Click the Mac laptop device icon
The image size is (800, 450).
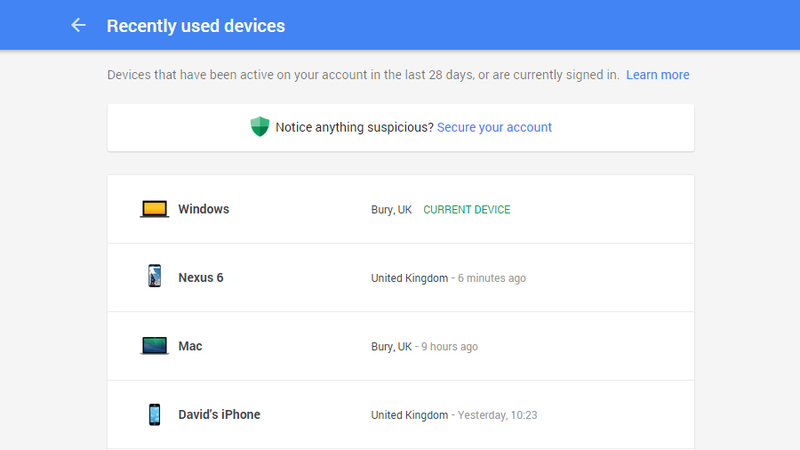[x=154, y=346]
